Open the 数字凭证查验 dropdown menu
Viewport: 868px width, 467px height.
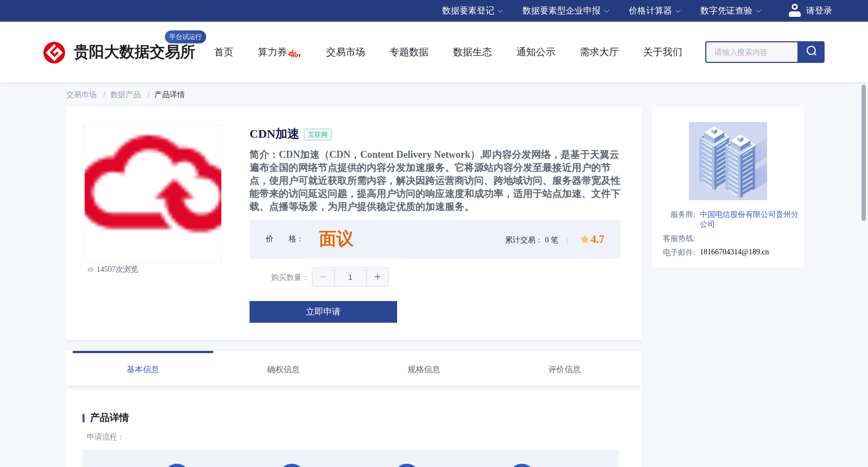[x=731, y=11]
